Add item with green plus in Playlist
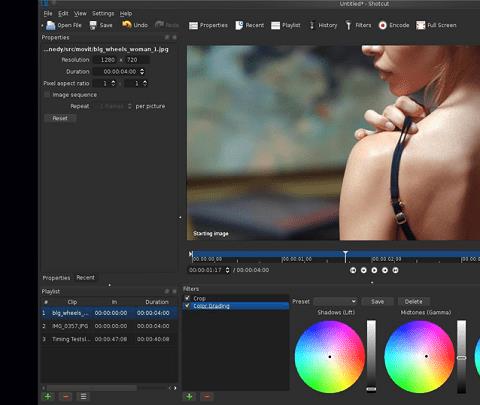Screen dimensions: 480x405 pyautogui.click(x=48, y=396)
